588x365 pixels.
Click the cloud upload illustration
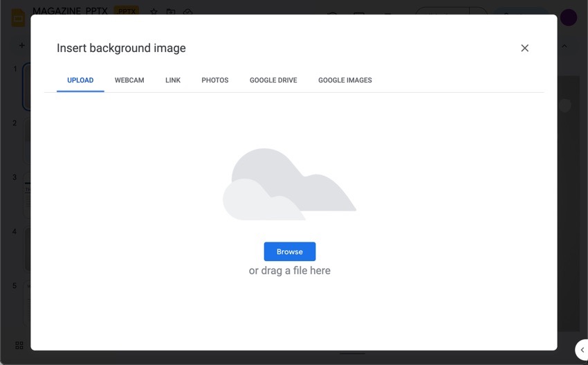289,184
